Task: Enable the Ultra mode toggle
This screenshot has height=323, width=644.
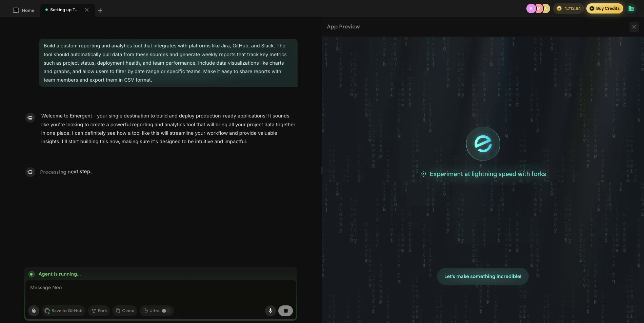Action: coord(164,311)
